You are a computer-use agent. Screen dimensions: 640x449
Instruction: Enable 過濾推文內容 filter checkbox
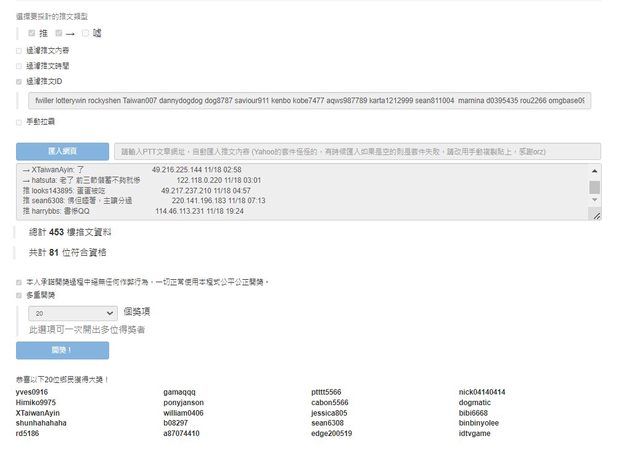point(19,49)
